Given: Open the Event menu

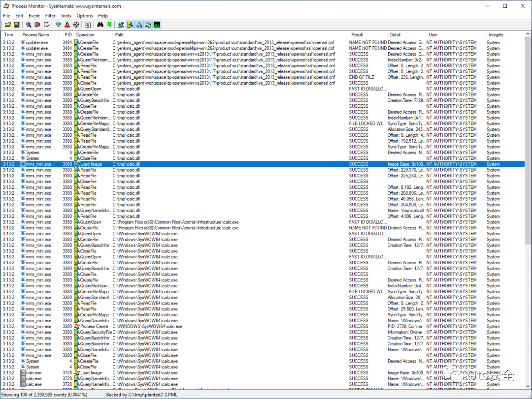Looking at the screenshot, I should pyautogui.click(x=34, y=16).
